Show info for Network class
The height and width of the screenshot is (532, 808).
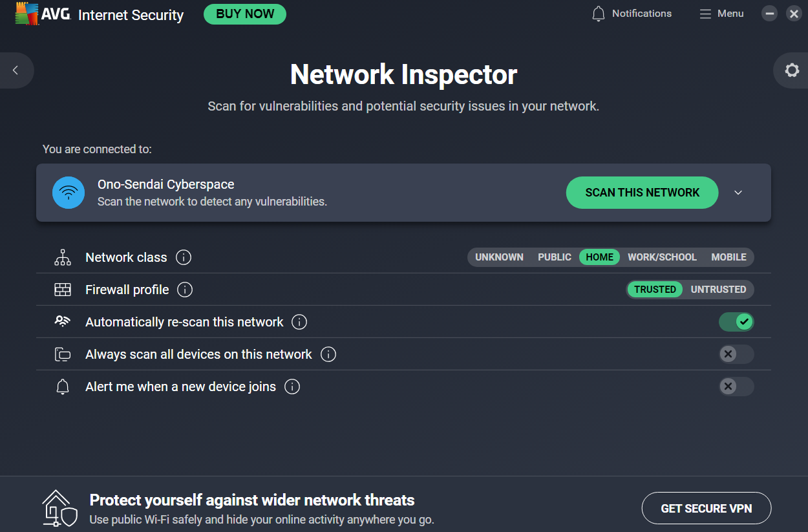[x=184, y=257]
